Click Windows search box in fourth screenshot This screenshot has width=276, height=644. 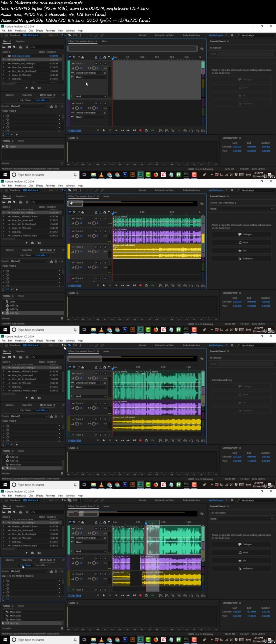click(x=45, y=640)
